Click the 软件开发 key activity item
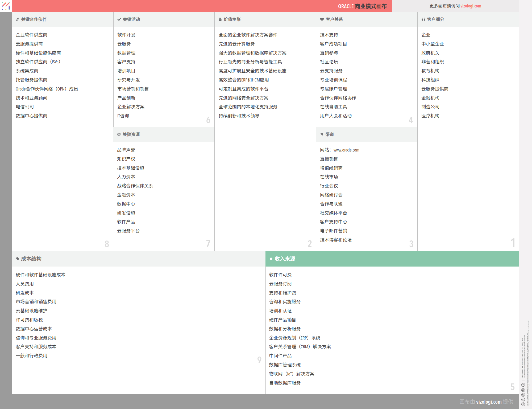Viewport: 532px width, 409px height. 126,35
